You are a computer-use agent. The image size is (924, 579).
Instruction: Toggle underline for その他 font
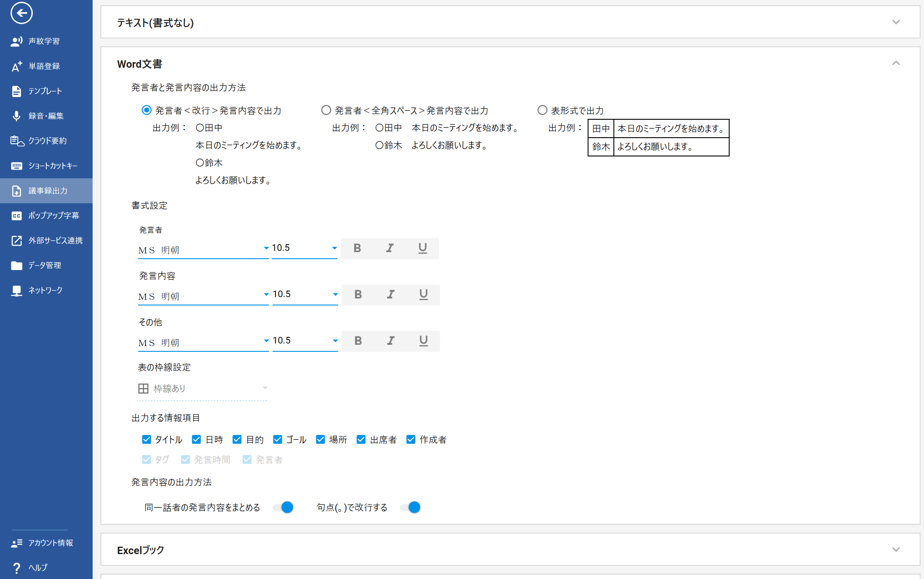[x=423, y=341]
